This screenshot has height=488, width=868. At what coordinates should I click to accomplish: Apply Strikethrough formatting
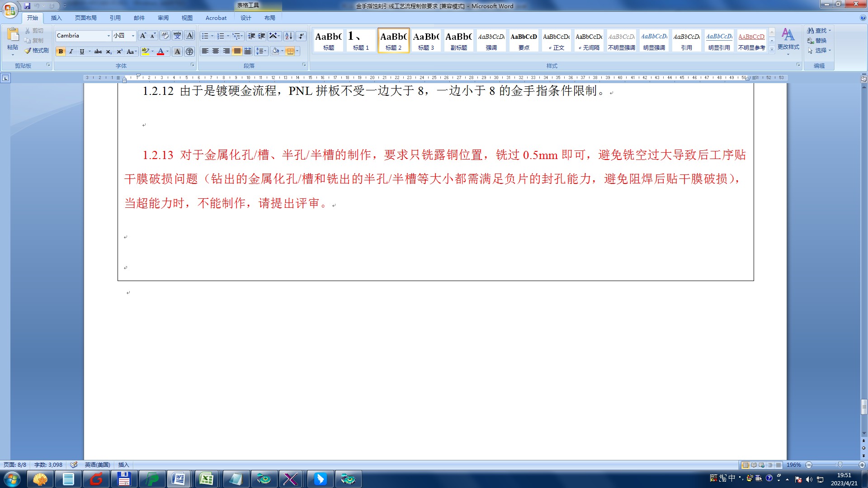click(x=98, y=52)
